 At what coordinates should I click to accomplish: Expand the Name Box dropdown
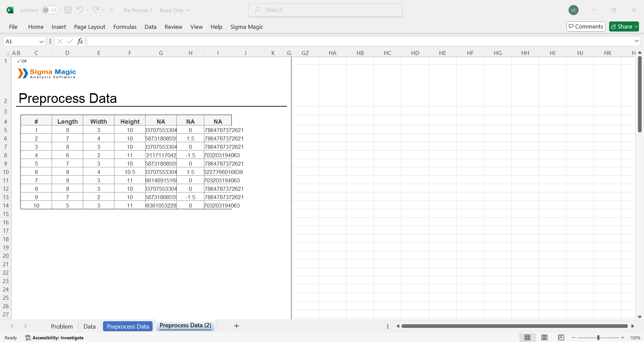point(42,42)
